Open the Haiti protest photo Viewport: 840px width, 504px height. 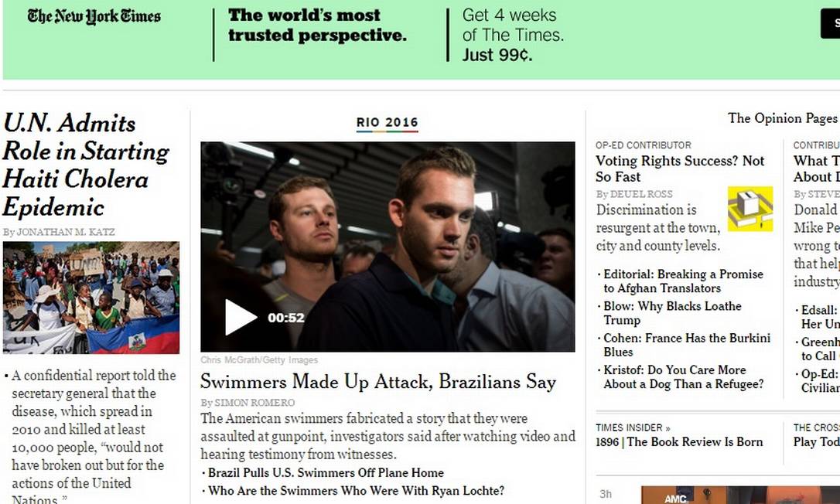(x=91, y=298)
